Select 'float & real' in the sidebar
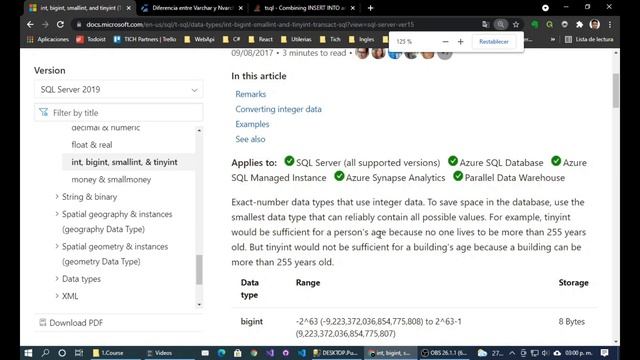The height and width of the screenshot is (360, 640). click(92, 145)
